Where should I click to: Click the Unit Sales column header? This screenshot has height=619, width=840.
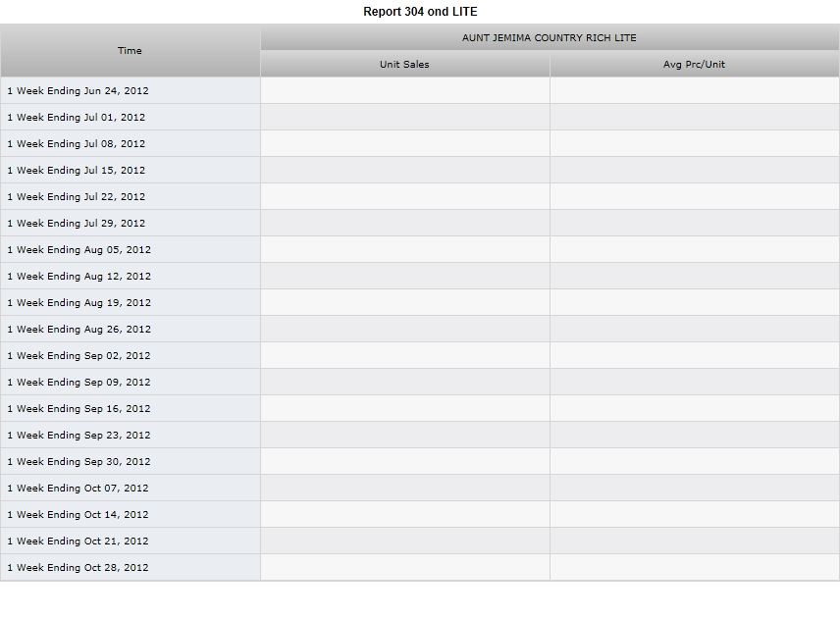coord(405,64)
